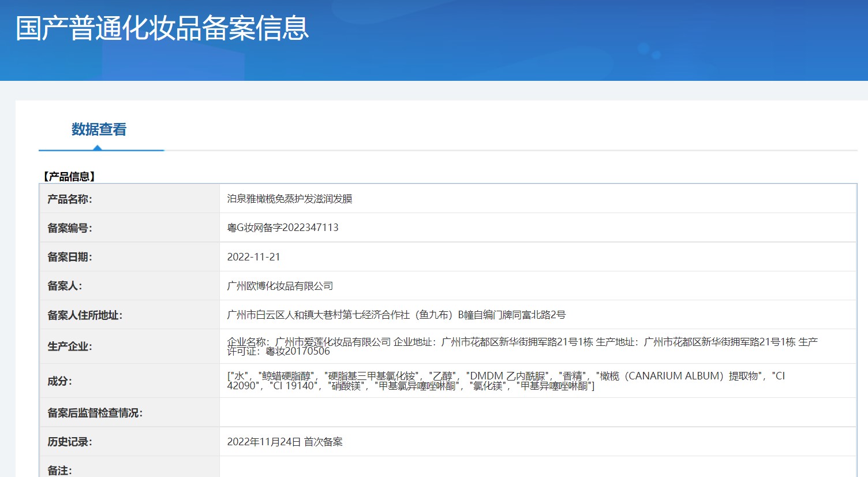Select history entry 2022年11月24日 首次备案
This screenshot has height=477, width=868.
click(x=285, y=442)
